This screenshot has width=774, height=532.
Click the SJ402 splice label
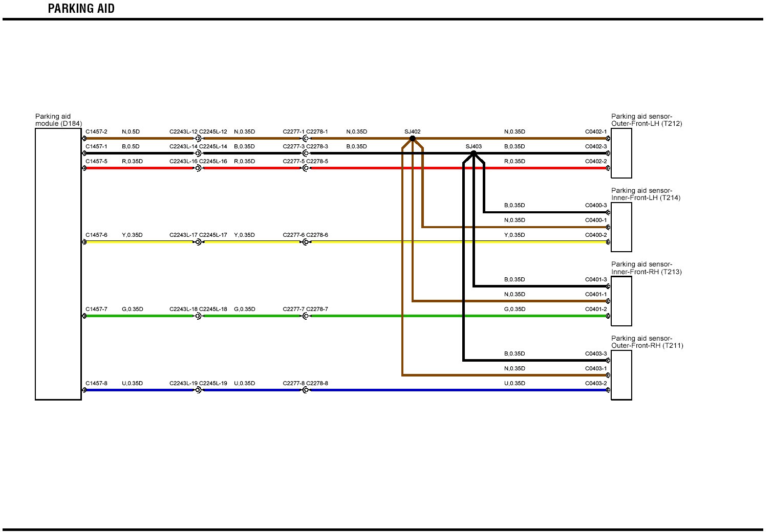pyautogui.click(x=413, y=132)
